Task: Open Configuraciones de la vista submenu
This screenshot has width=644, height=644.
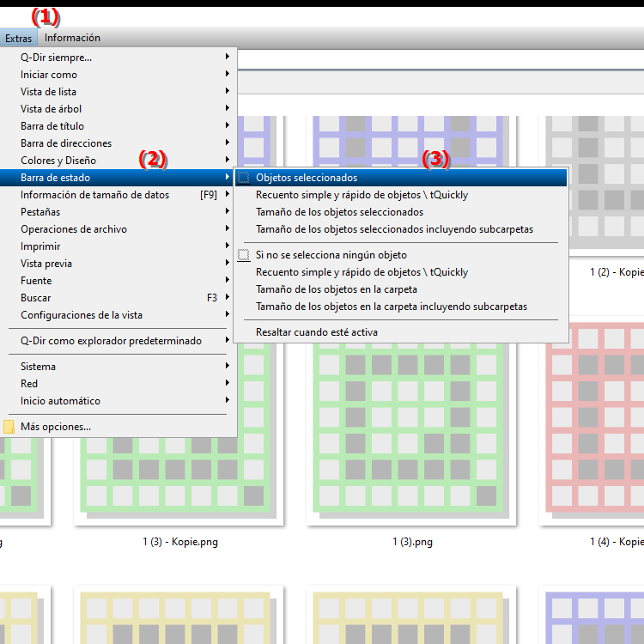Action: click(x=118, y=315)
